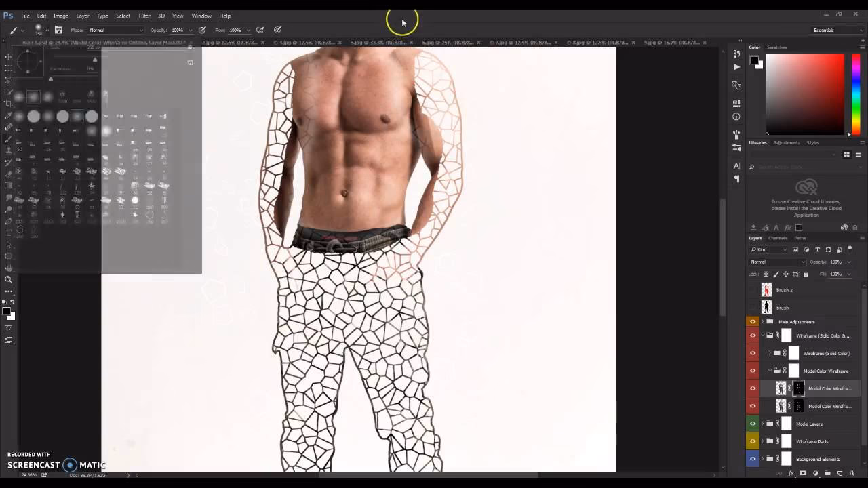Select the Zoom tool in the toolbar

[9, 279]
